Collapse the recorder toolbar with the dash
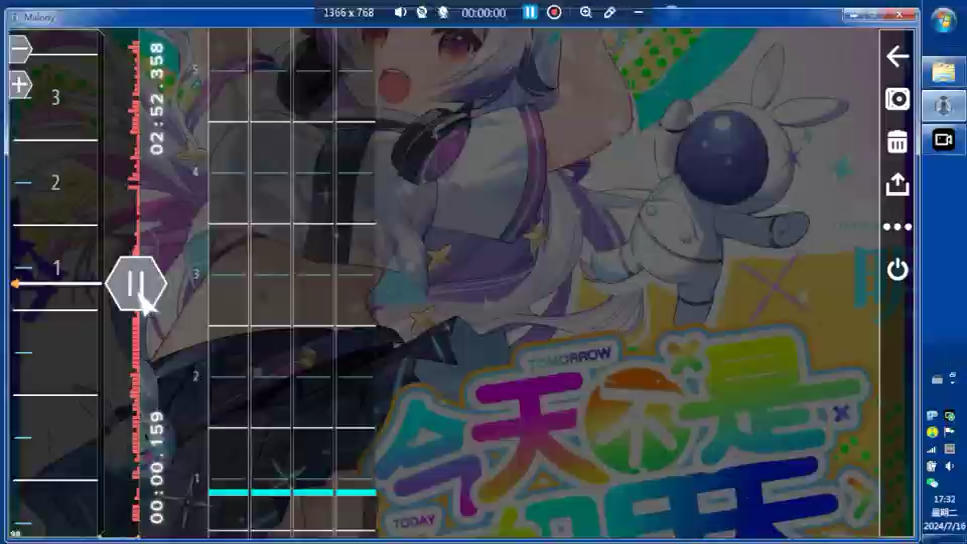The image size is (967, 544). (x=638, y=12)
